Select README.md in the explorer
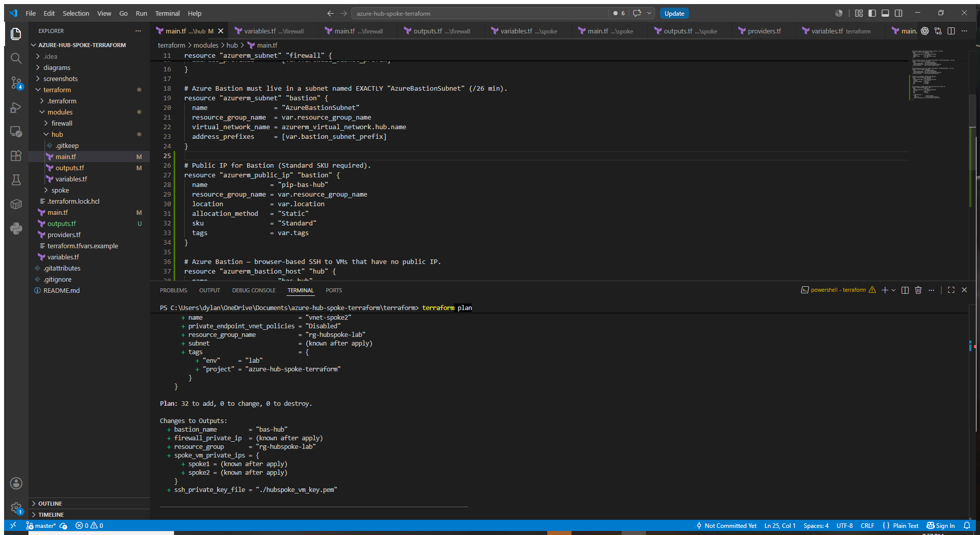 (61, 290)
